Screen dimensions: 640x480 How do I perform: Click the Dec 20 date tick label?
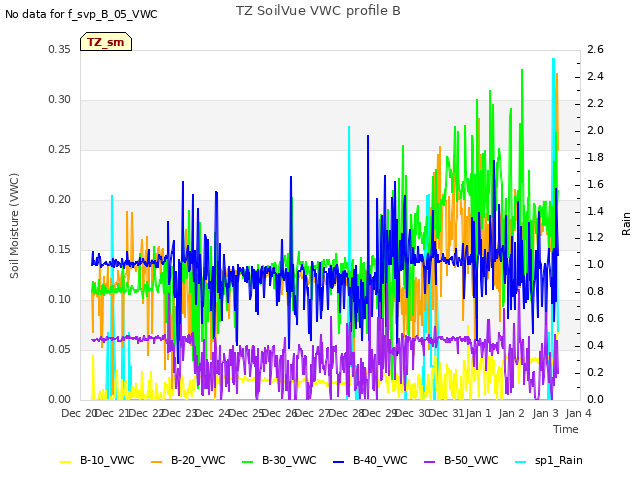tap(79, 413)
